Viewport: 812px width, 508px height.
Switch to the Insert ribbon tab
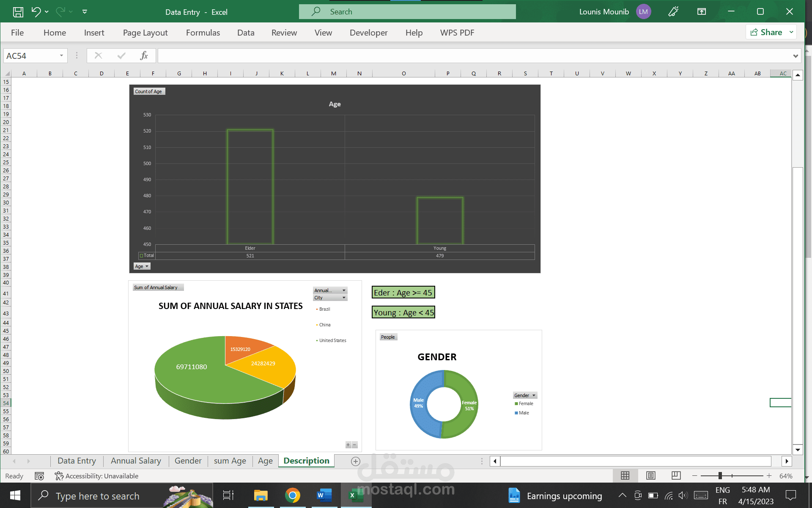94,33
